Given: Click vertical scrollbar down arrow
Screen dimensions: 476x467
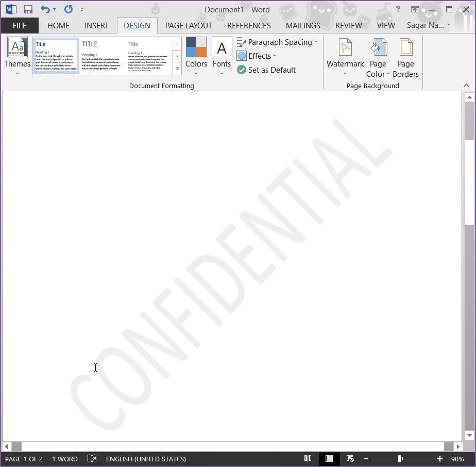Looking at the screenshot, I should pos(469,435).
